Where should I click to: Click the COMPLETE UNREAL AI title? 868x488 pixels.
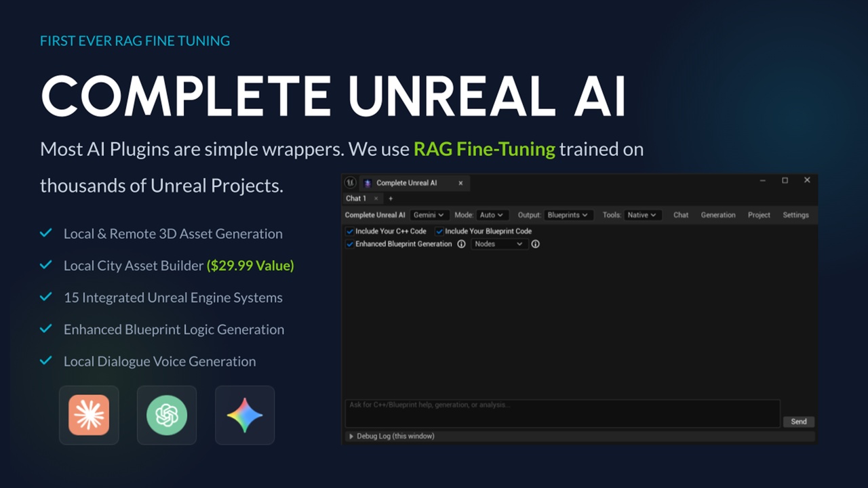(x=333, y=95)
